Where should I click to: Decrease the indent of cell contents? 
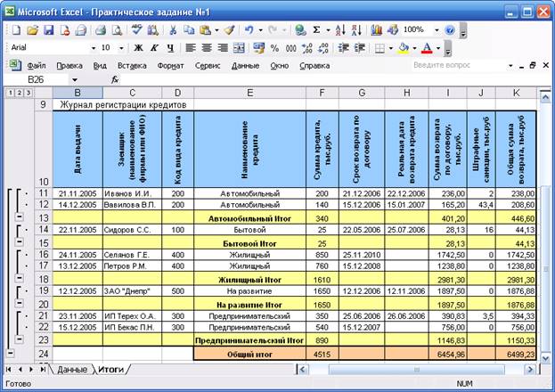point(343,48)
